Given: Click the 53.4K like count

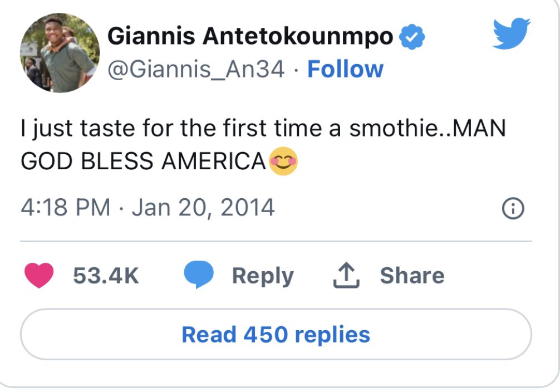Looking at the screenshot, I should click(105, 274).
